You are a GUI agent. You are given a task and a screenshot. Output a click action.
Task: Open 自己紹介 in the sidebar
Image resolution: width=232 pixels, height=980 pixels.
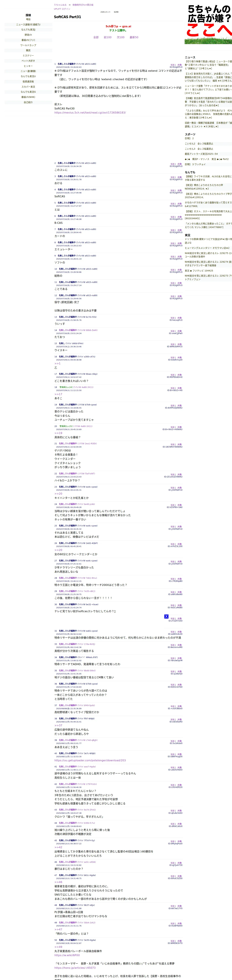28,102
